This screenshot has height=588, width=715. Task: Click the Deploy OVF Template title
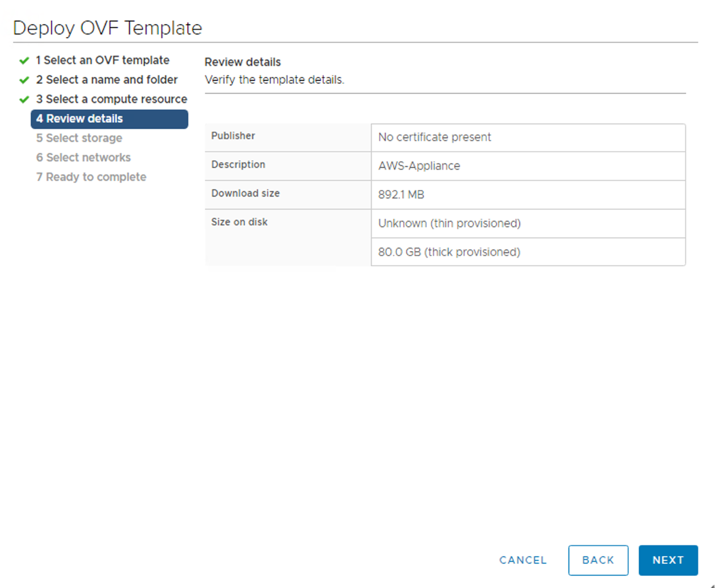(x=107, y=28)
